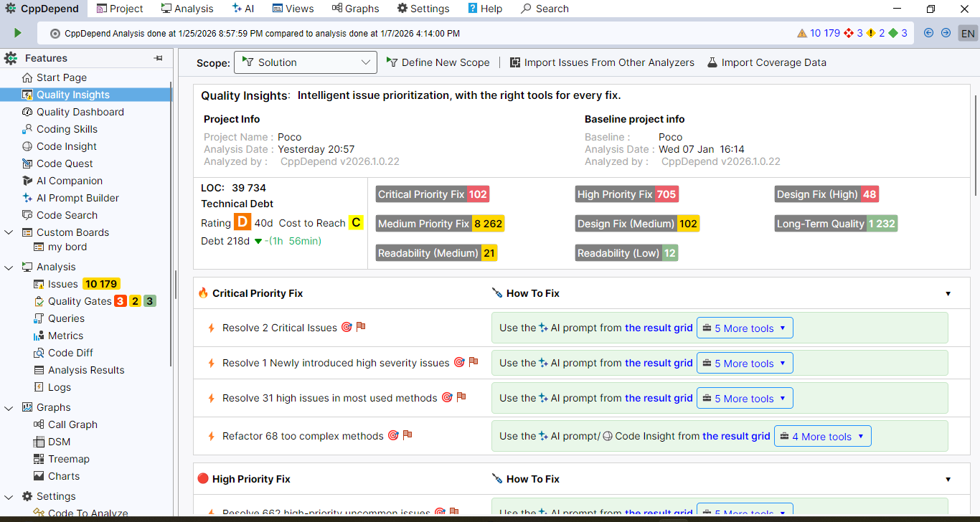This screenshot has width=980, height=522.
Task: Click the target icon next to Resolve 2 Critical Issues
Action: tap(347, 327)
